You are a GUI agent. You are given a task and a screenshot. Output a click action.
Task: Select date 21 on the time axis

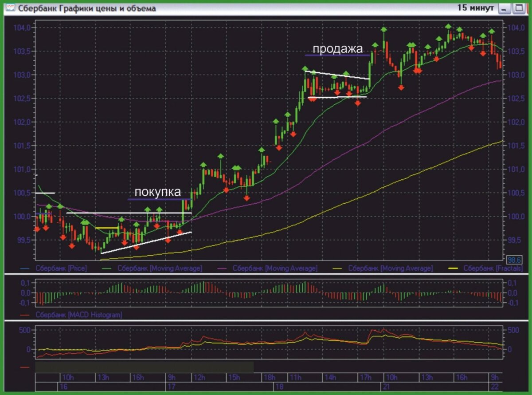(x=386, y=387)
